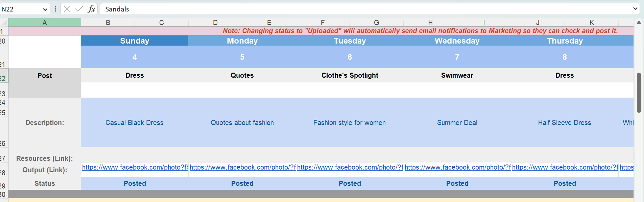
Task: Click the Tuesday header cell
Action: click(x=350, y=41)
